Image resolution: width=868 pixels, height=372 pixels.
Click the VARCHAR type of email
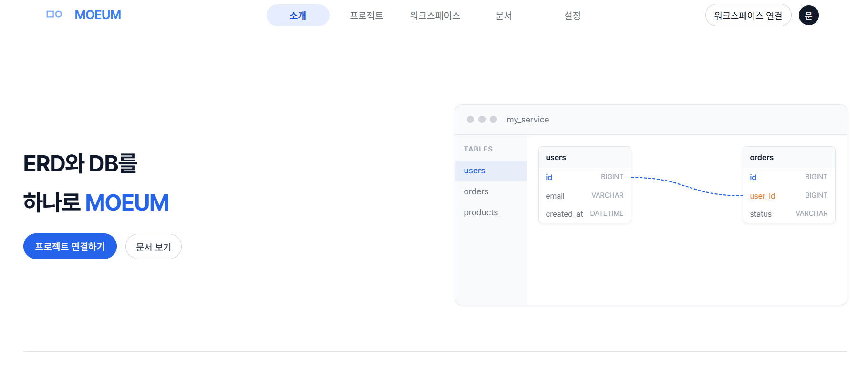608,195
